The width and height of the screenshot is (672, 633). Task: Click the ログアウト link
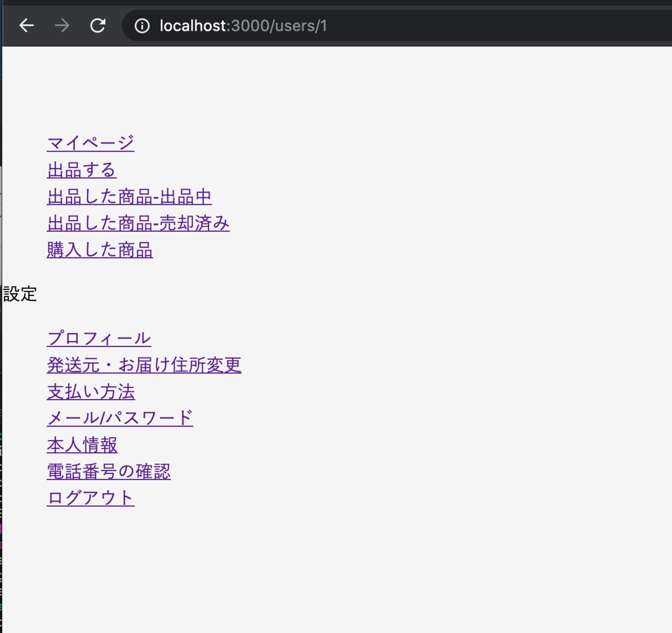91,498
